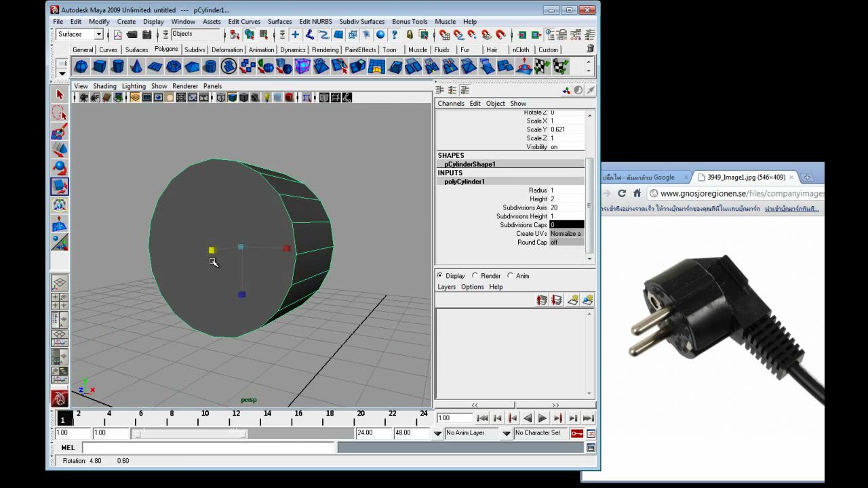
Task: Open the viewport Panels menu
Action: (x=212, y=86)
